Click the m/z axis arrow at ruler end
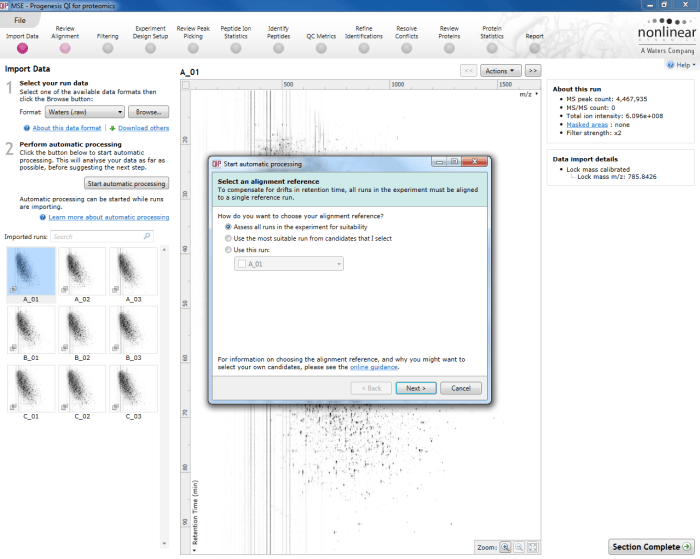 (x=537, y=94)
